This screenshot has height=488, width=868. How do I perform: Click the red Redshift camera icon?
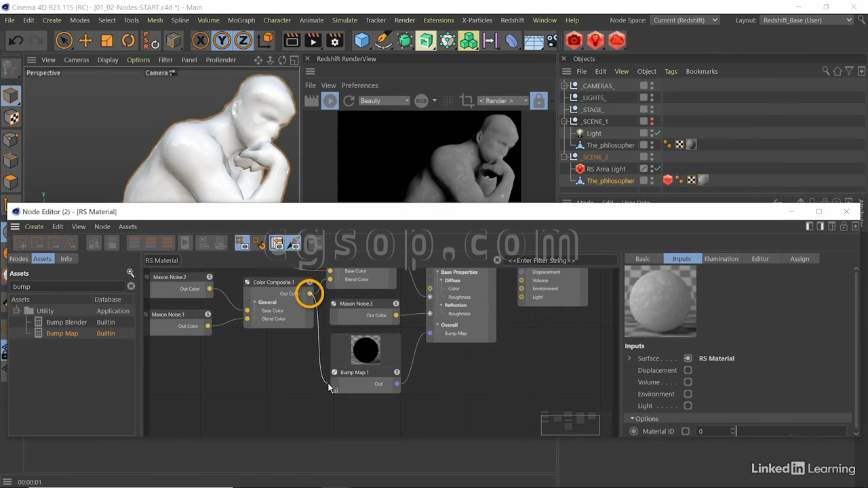pos(574,41)
